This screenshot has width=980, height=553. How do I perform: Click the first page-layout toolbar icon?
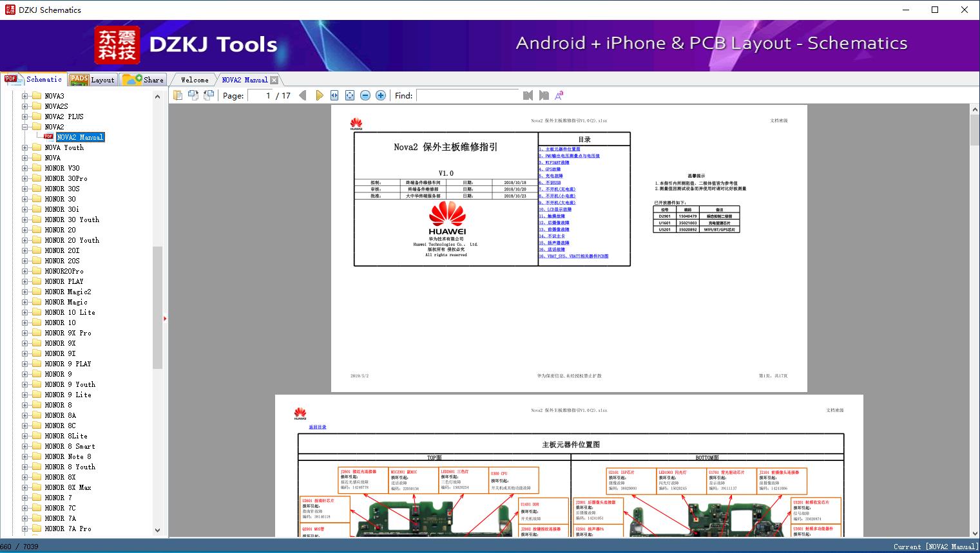pos(177,95)
